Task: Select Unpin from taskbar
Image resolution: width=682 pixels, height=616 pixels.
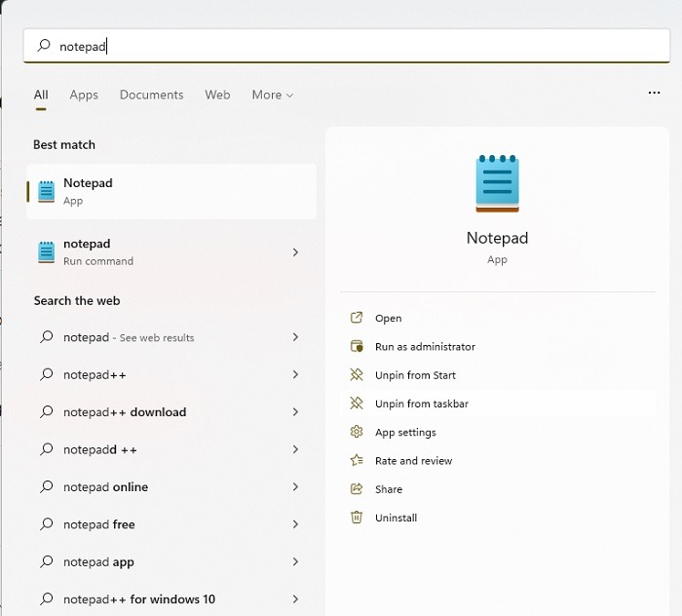Action: 422,404
